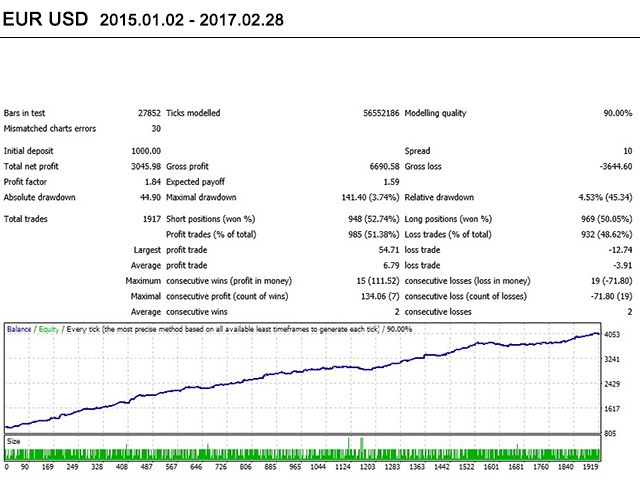
Task: Select the 3241 axis label on chart
Action: [x=612, y=359]
